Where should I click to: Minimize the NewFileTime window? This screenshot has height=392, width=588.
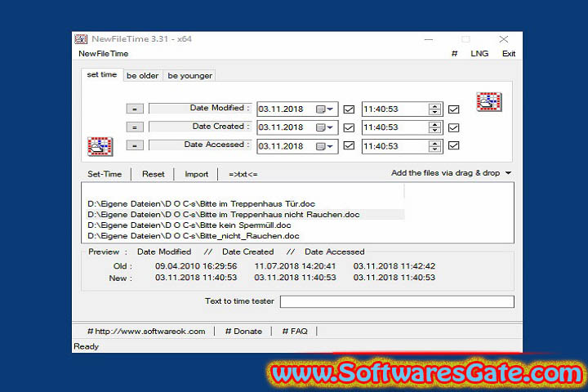[x=429, y=39]
